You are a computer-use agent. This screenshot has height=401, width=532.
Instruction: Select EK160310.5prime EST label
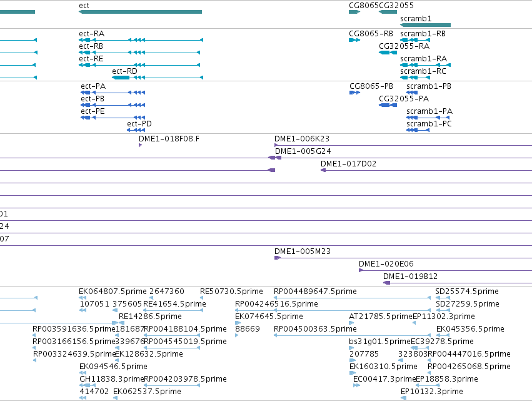[383, 367]
